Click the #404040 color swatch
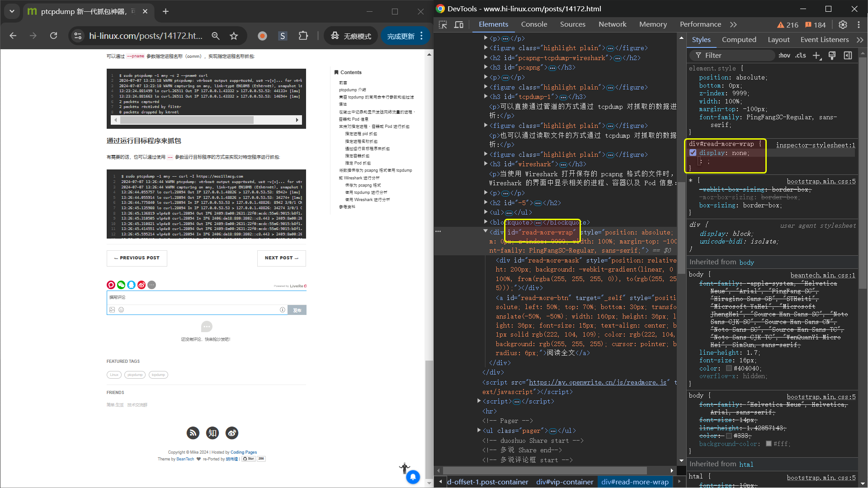This screenshot has height=488, width=868. (729, 368)
